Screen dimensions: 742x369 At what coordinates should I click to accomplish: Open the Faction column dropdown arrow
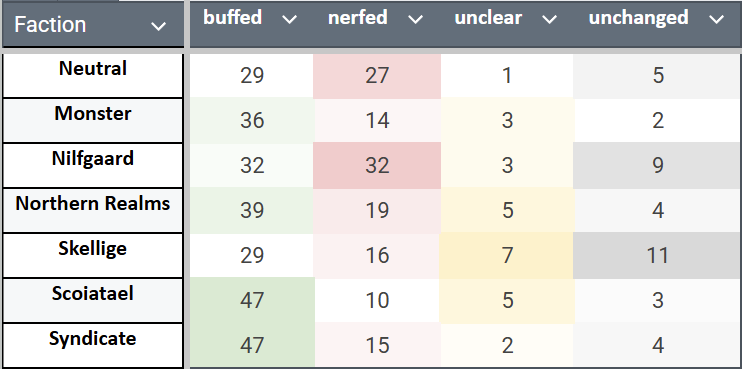tap(158, 26)
